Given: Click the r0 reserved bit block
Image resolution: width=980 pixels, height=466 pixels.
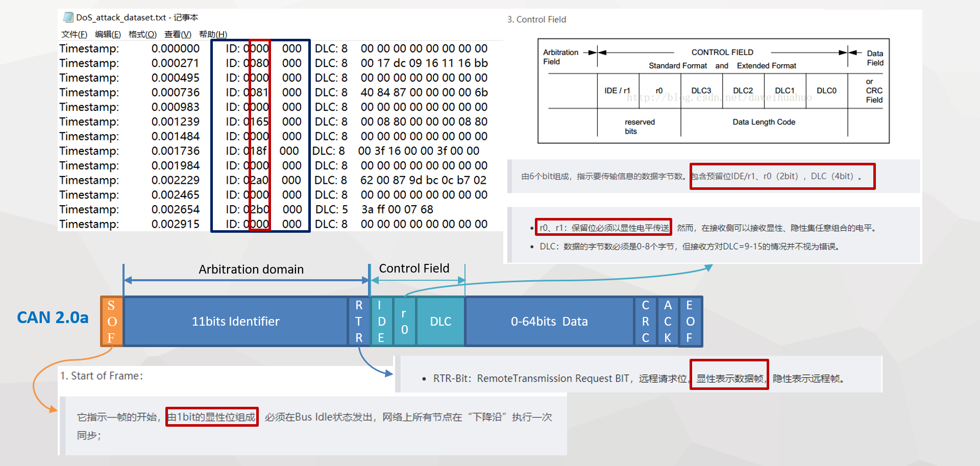Looking at the screenshot, I should [404, 321].
